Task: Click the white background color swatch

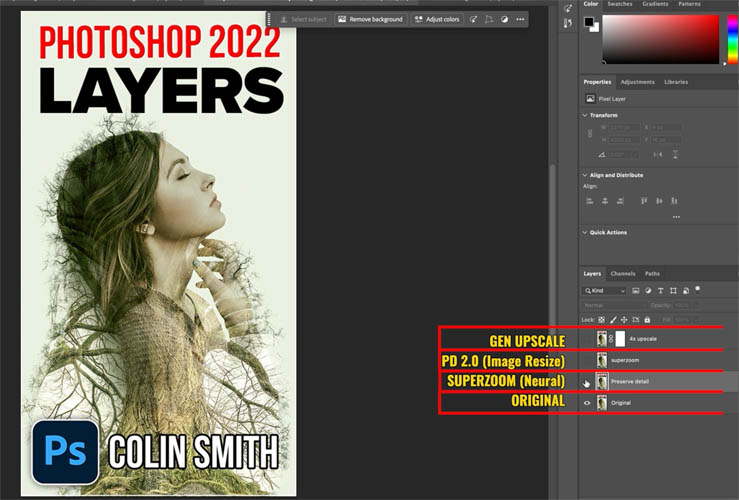Action: 596,28
